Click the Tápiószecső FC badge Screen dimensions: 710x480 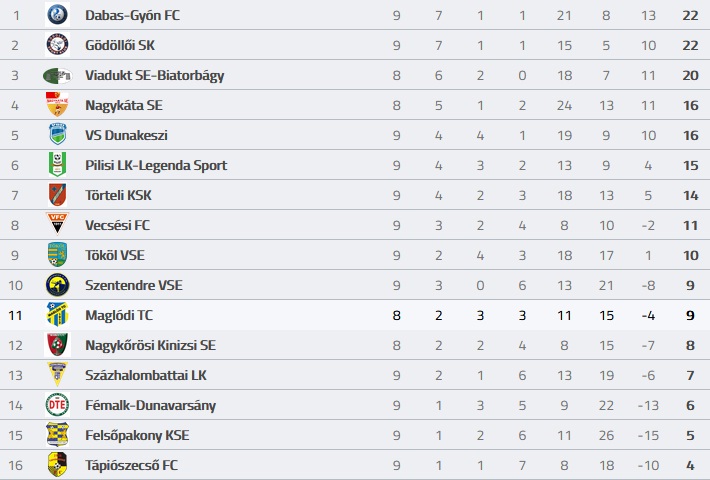(58, 465)
